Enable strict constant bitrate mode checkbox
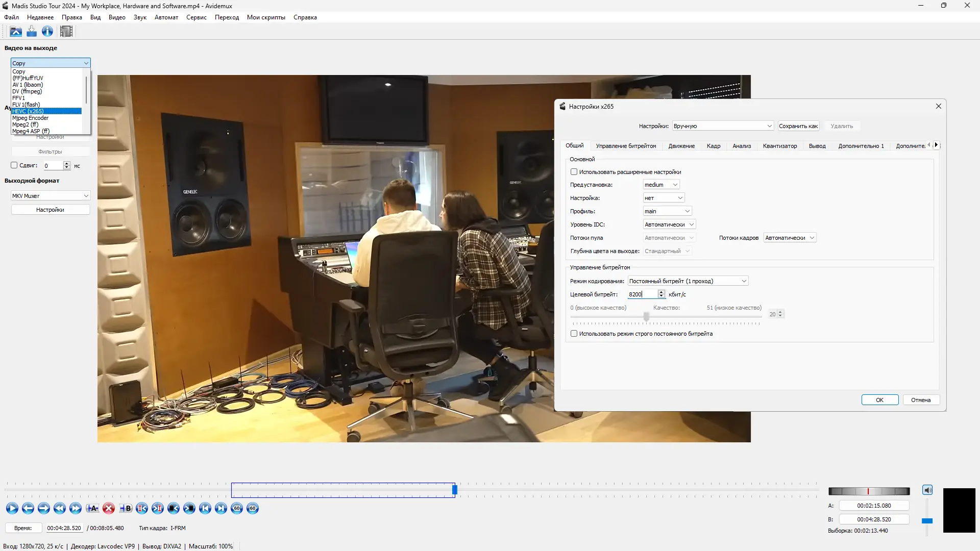This screenshot has height=551, width=980. pyautogui.click(x=574, y=334)
